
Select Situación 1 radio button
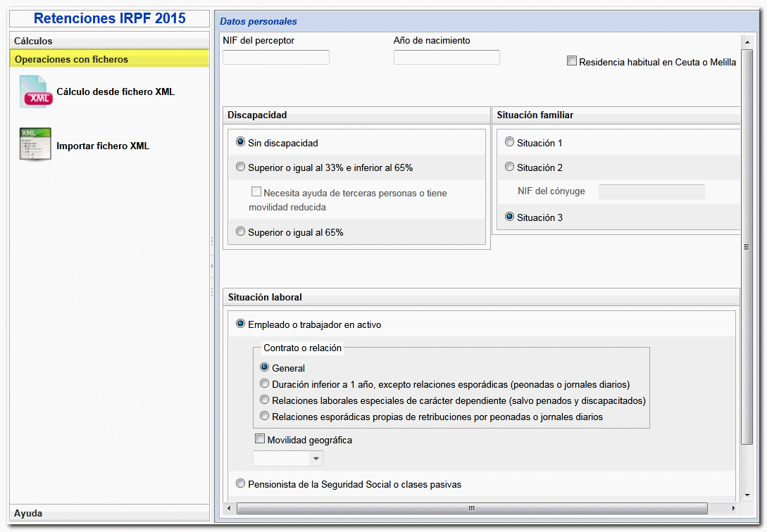509,142
